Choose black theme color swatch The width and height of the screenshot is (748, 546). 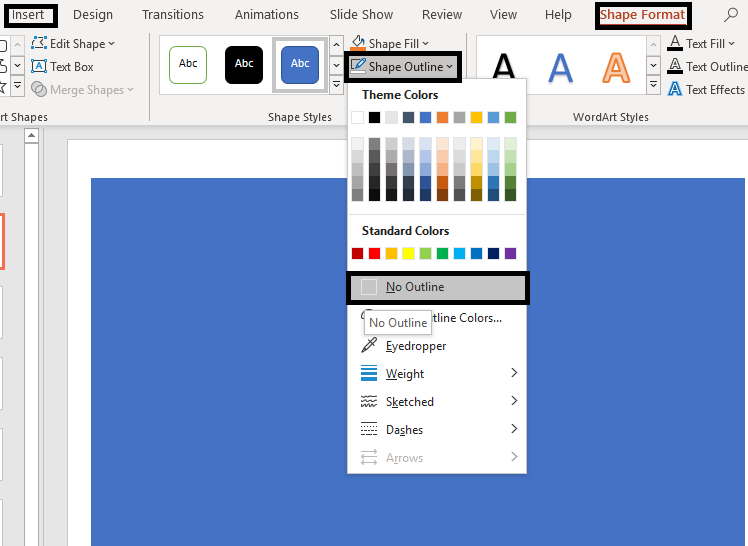click(374, 117)
